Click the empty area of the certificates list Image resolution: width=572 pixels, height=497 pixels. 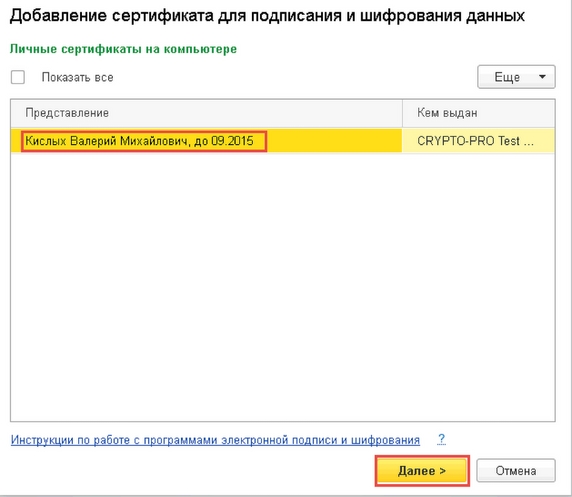(x=283, y=286)
